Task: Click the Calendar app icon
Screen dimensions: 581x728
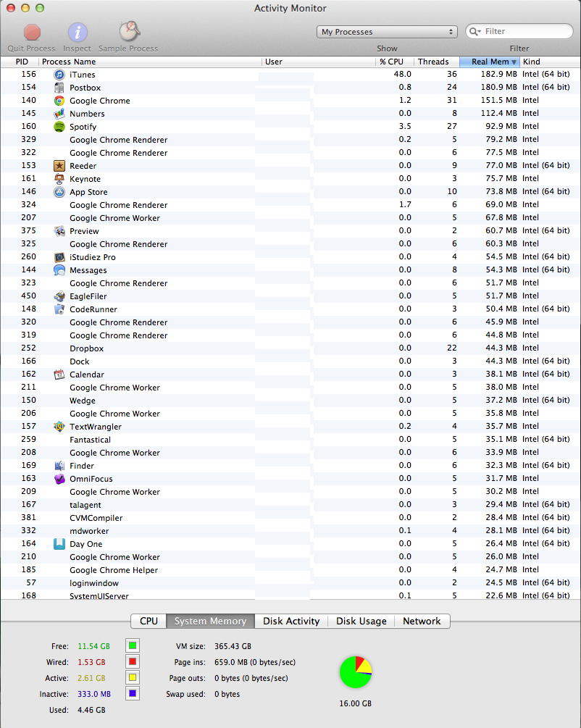Action: coord(59,375)
